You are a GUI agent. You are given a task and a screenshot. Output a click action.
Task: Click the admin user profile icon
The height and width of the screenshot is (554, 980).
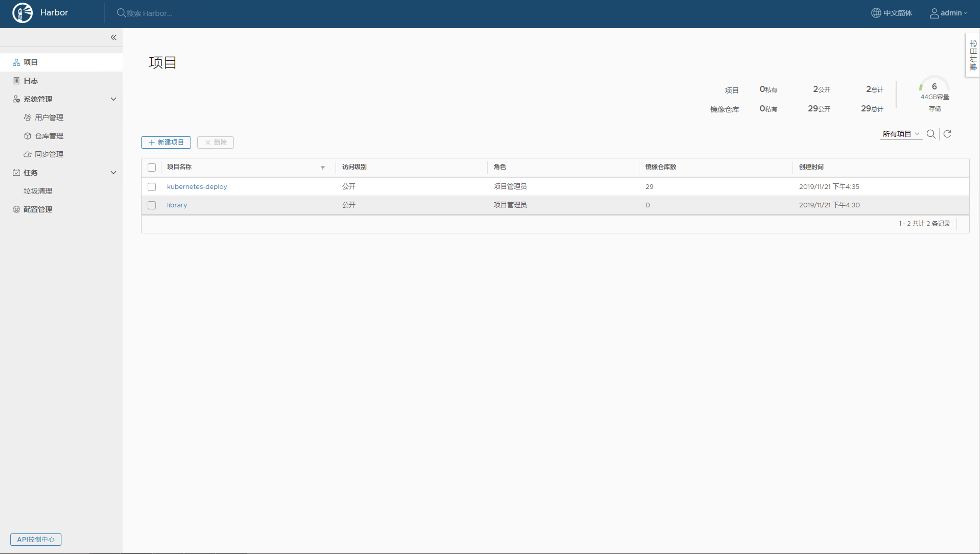(934, 13)
